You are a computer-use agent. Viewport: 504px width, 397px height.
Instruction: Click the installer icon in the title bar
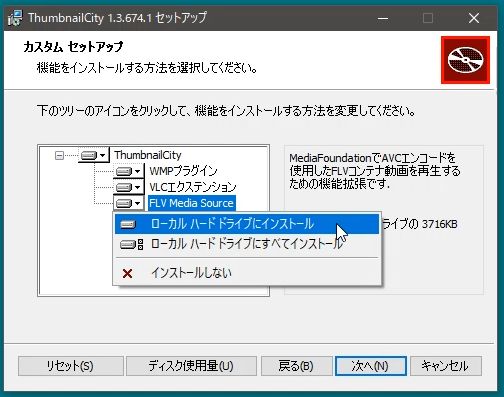(15, 18)
